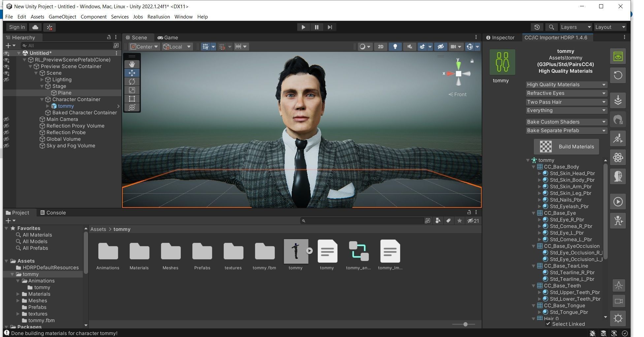The width and height of the screenshot is (644, 337).
Task: Toggle scene visibility hidden-objects button
Action: (x=440, y=47)
